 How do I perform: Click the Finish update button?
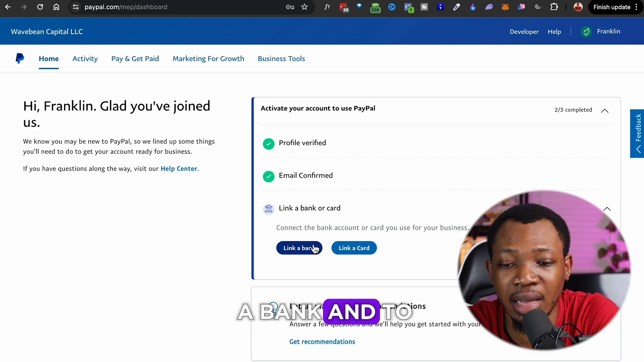[x=611, y=7]
